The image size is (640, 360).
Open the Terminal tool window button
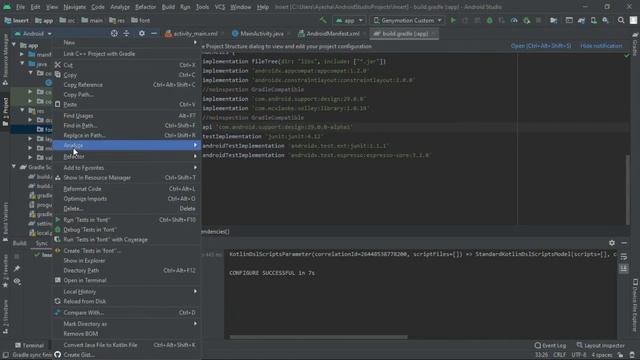coord(29,345)
